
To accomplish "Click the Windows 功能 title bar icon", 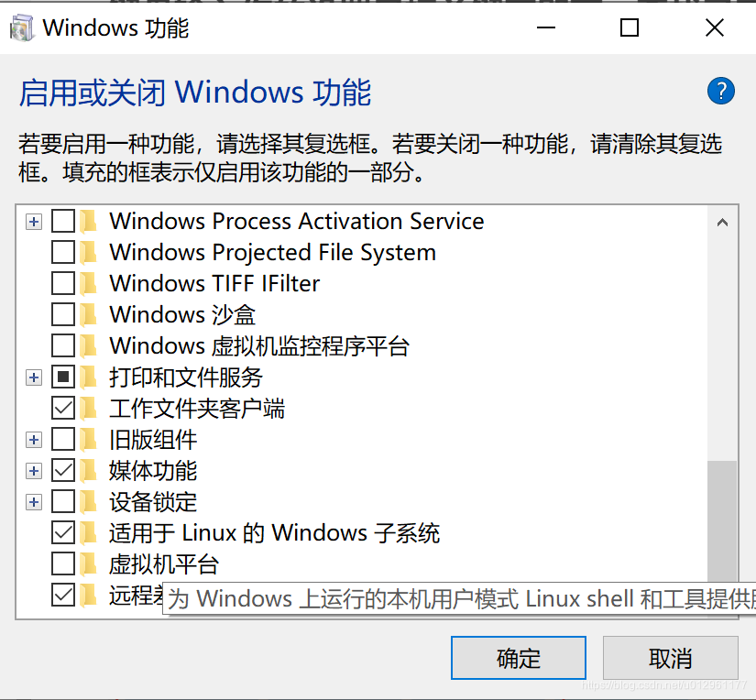I will click(22, 27).
